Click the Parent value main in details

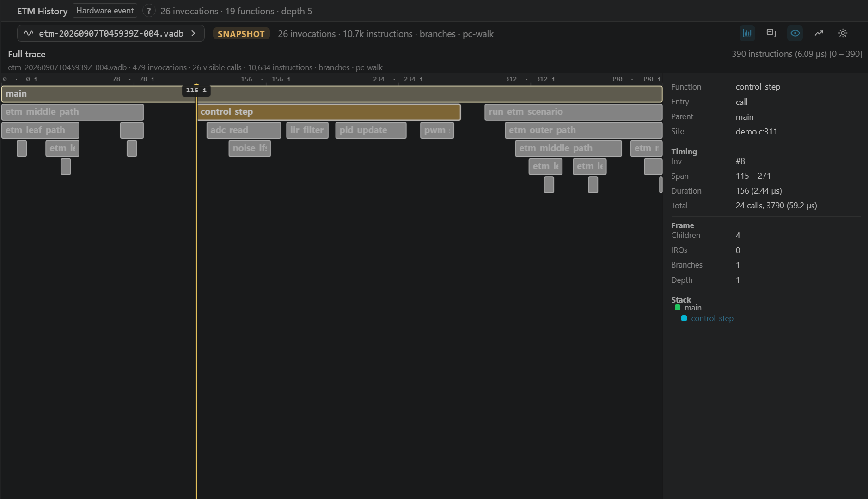point(745,117)
